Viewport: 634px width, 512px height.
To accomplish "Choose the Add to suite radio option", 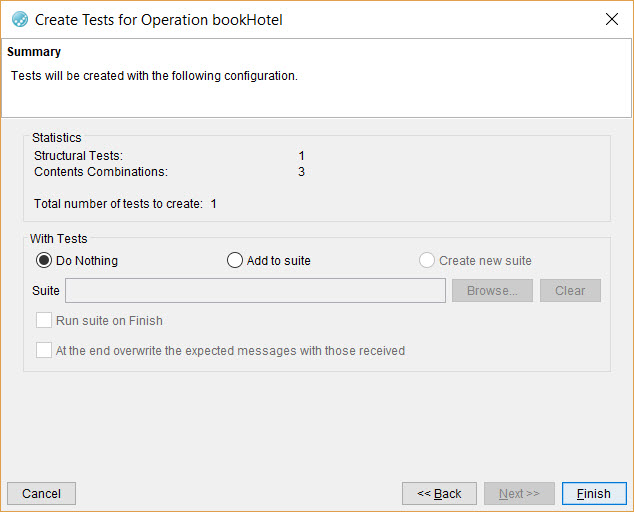I will [x=235, y=261].
